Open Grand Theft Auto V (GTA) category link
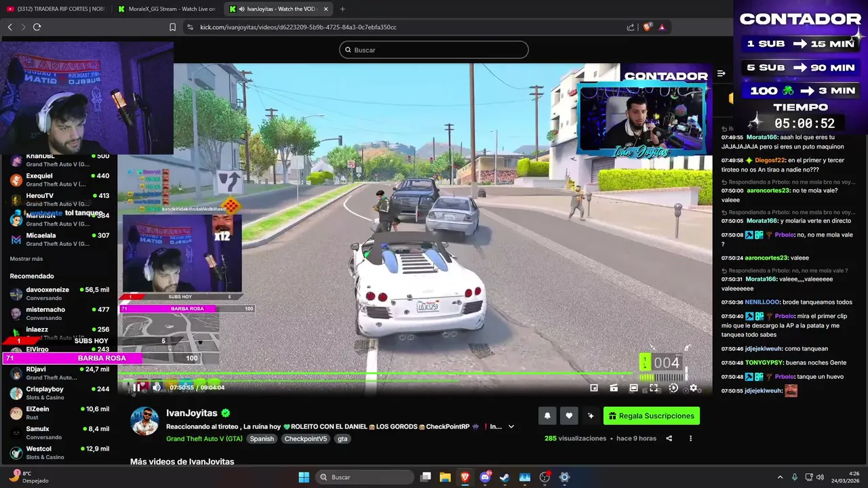Screen dimensions: 868x488 (204, 439)
